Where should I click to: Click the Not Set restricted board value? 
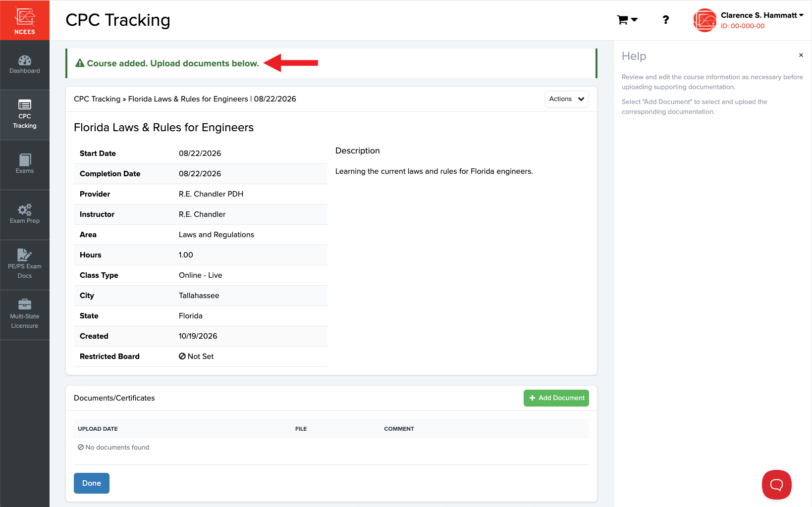[196, 356]
